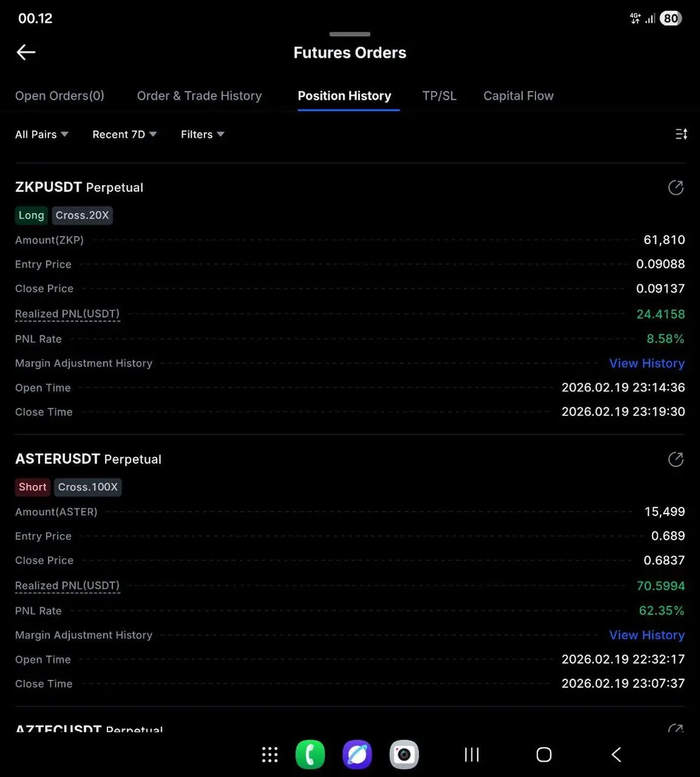Viewport: 700px width, 777px height.
Task: Tap the 70.5994 realized PNL value
Action: tap(660, 586)
